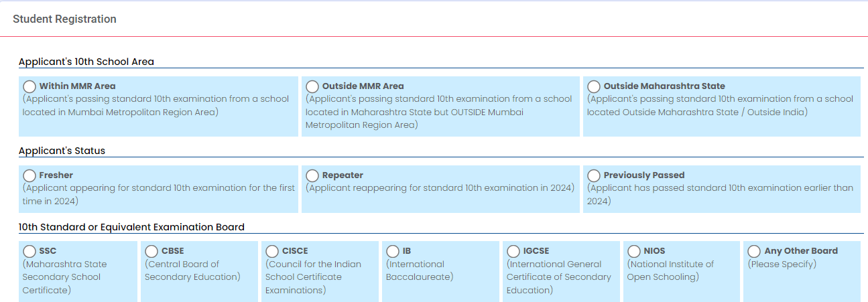The image size is (868, 302).
Task: Select the CISCE board radio button
Action: coord(272,251)
